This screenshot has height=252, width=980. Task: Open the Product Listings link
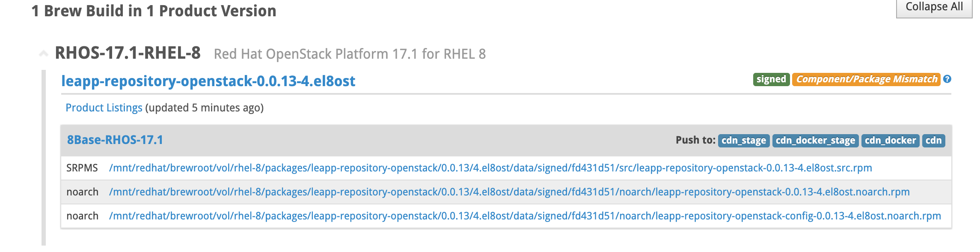tap(104, 108)
